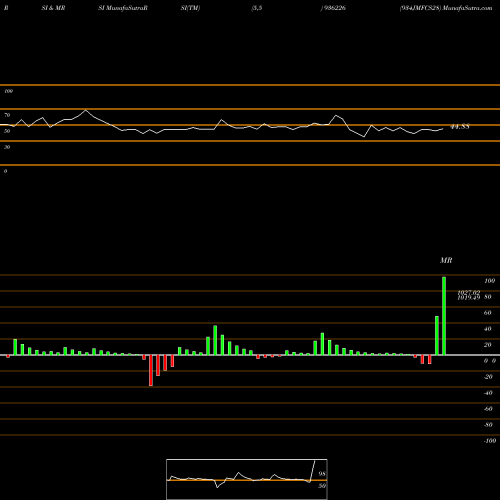The image size is (500, 500).
Task: Click the (984JMFCS28) MunafaSutra.com title text
Action: [446, 8]
